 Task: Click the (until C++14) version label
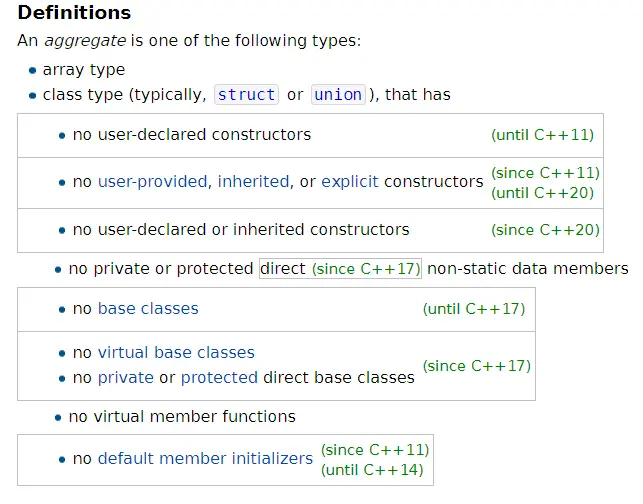click(373, 469)
